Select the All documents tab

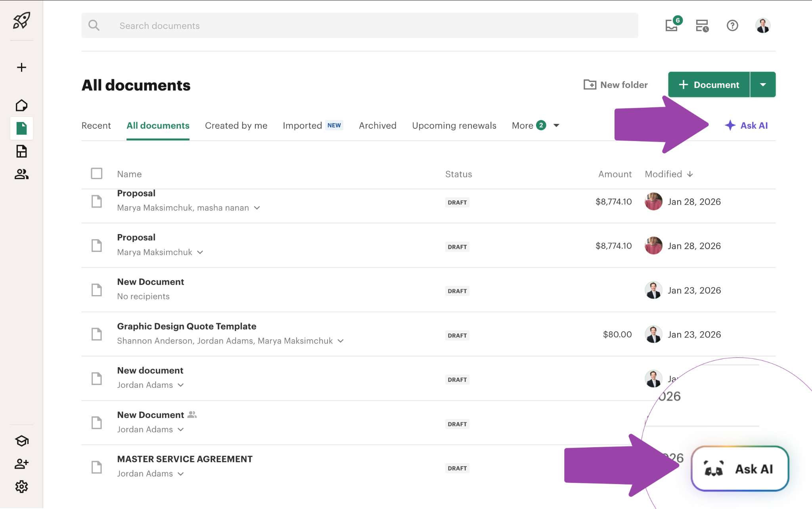pyautogui.click(x=158, y=126)
